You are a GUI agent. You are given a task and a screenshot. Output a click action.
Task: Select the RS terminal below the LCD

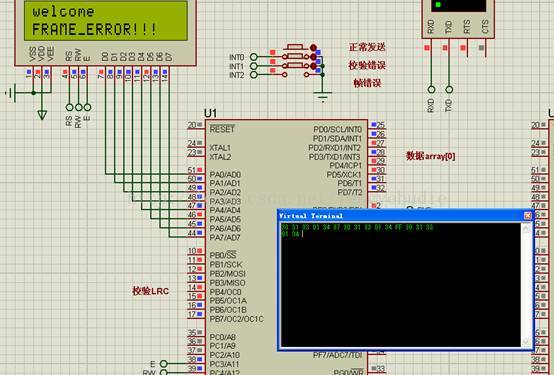point(70,107)
